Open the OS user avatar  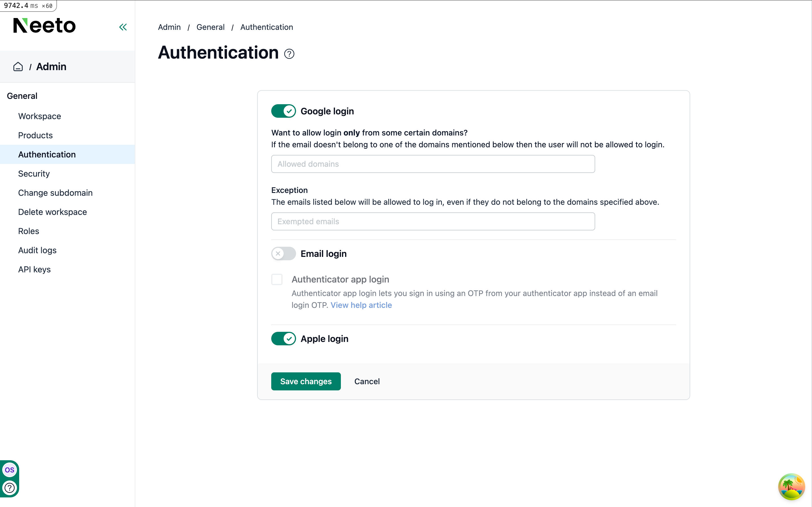tap(9, 470)
